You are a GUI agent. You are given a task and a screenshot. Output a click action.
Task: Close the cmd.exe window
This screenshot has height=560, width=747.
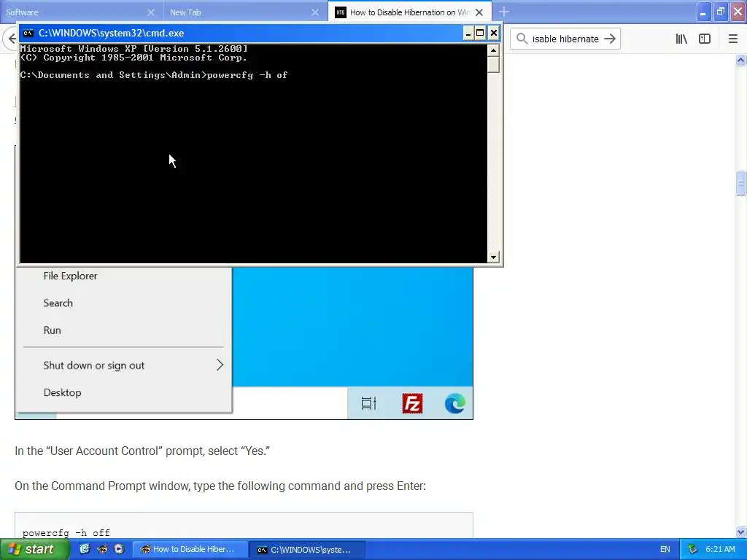[x=494, y=33]
